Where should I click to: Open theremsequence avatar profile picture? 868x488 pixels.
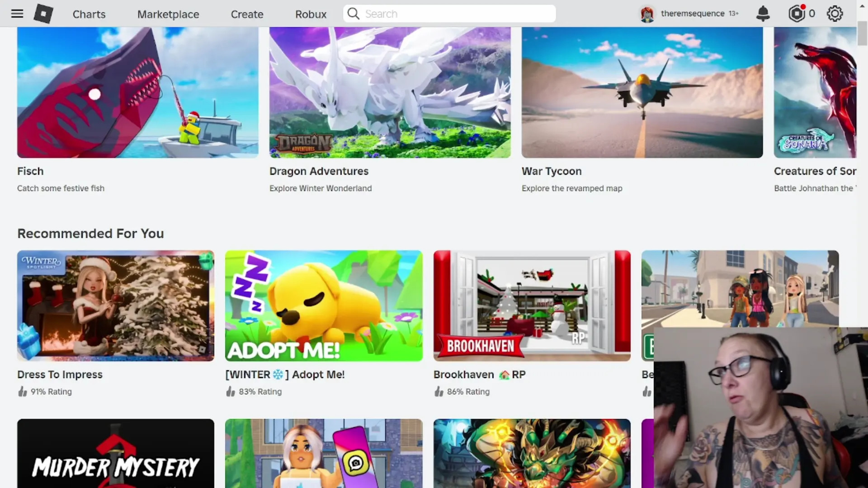click(647, 14)
